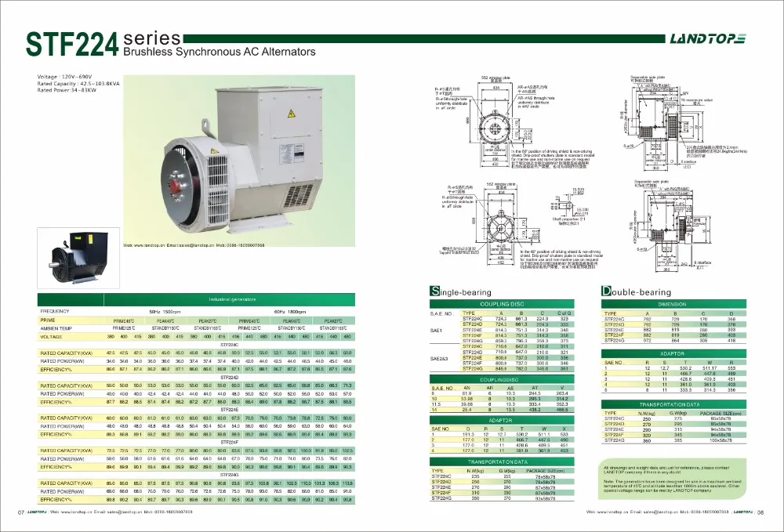
Task: Click the right footer website contact line
Action: [x=658, y=512]
